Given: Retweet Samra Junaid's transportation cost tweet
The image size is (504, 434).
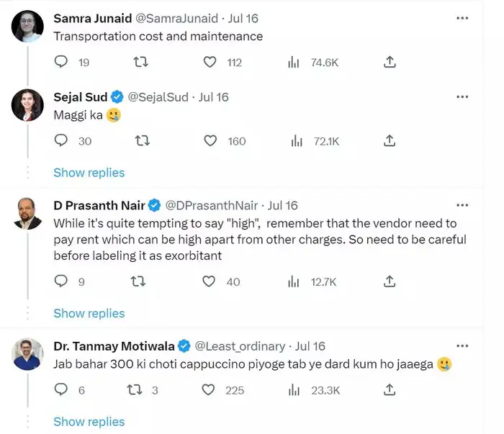Looking at the screenshot, I should point(141,62).
